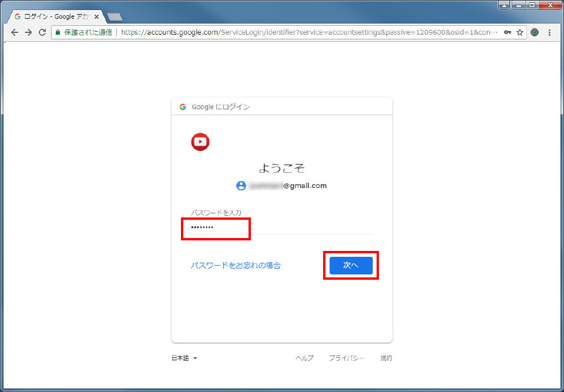Click the ようこそ heading text
Screen dimensions: 564x392
(282, 168)
